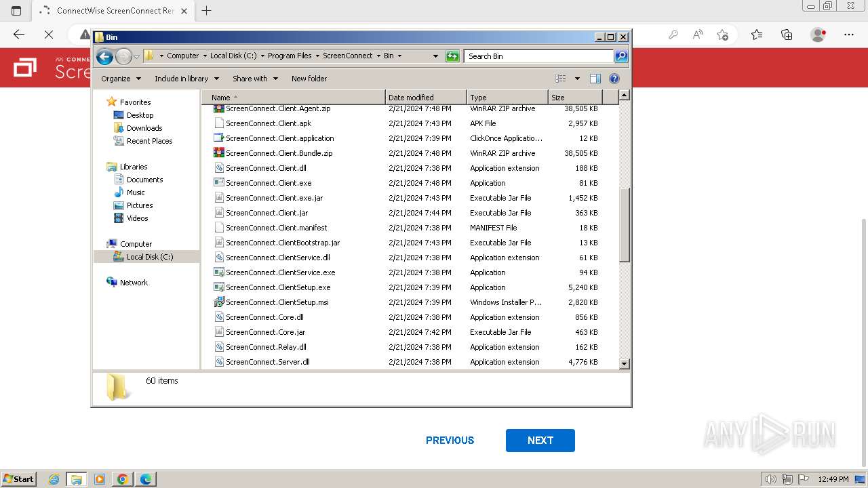Click Google Chrome icon on taskbar
The width and height of the screenshot is (868, 488).
coord(123,479)
